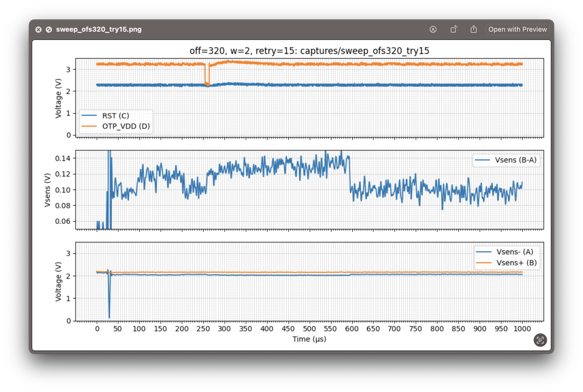This screenshot has width=583, height=392.
Task: Click the OTP_VDD (D) legend entry
Action: click(126, 126)
